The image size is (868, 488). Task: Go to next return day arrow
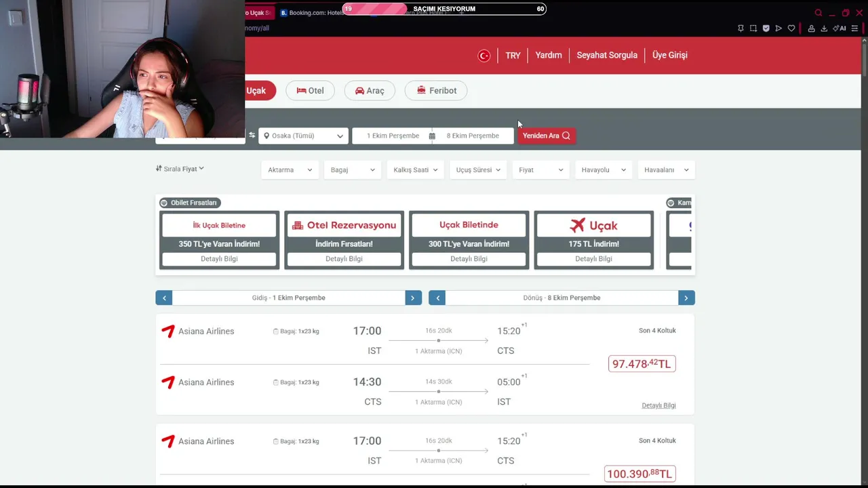coord(686,298)
